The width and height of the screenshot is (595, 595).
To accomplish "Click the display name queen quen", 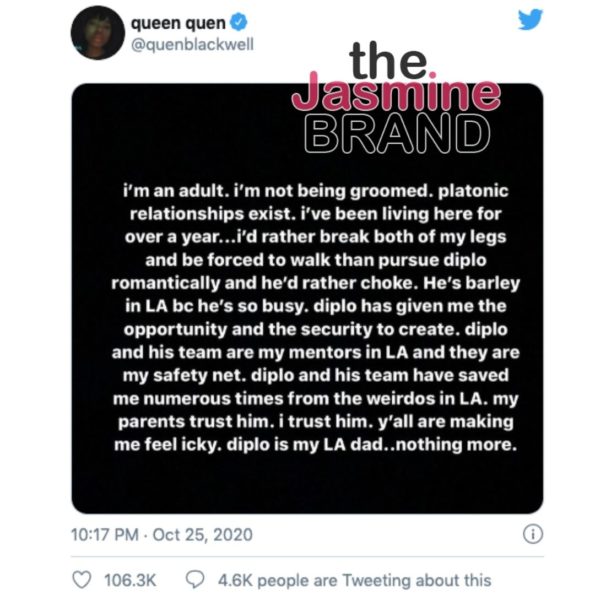I will click(x=178, y=24).
